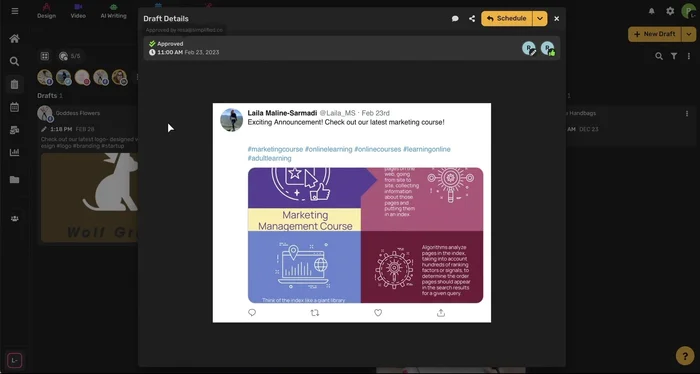The width and height of the screenshot is (700, 374).
Task: Open the calendar view from sidebar
Action: pyautogui.click(x=14, y=107)
